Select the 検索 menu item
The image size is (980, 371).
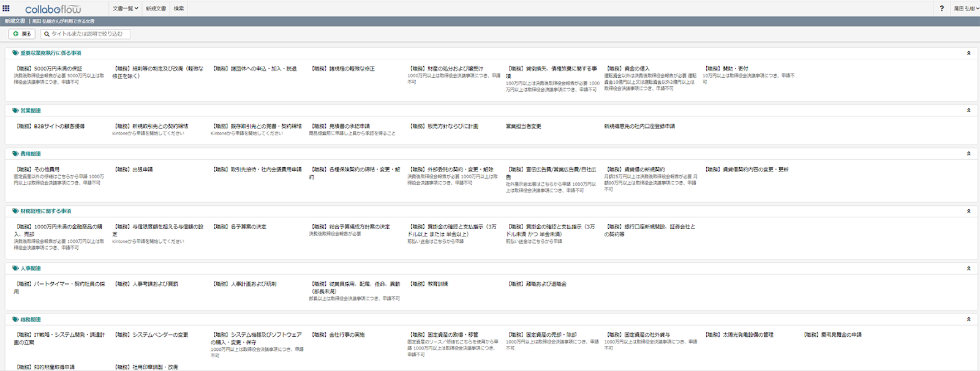point(179,9)
